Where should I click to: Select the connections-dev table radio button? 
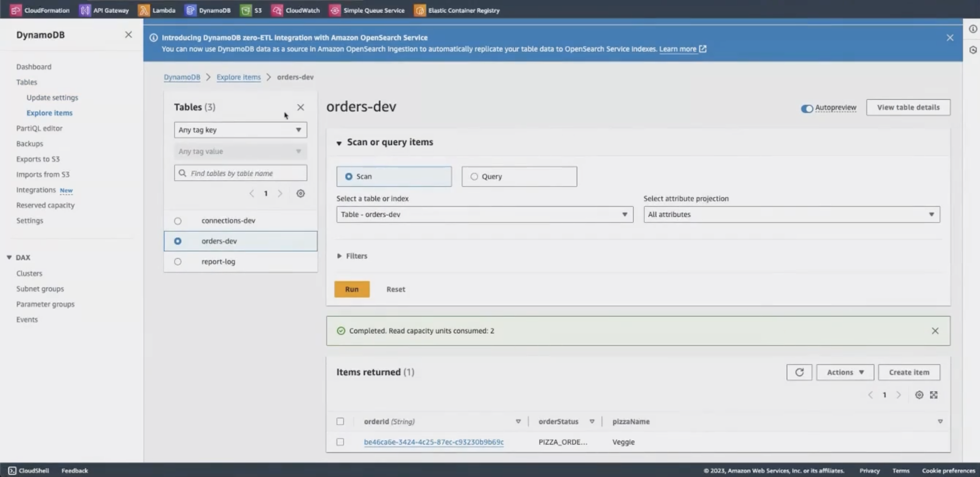coord(178,221)
